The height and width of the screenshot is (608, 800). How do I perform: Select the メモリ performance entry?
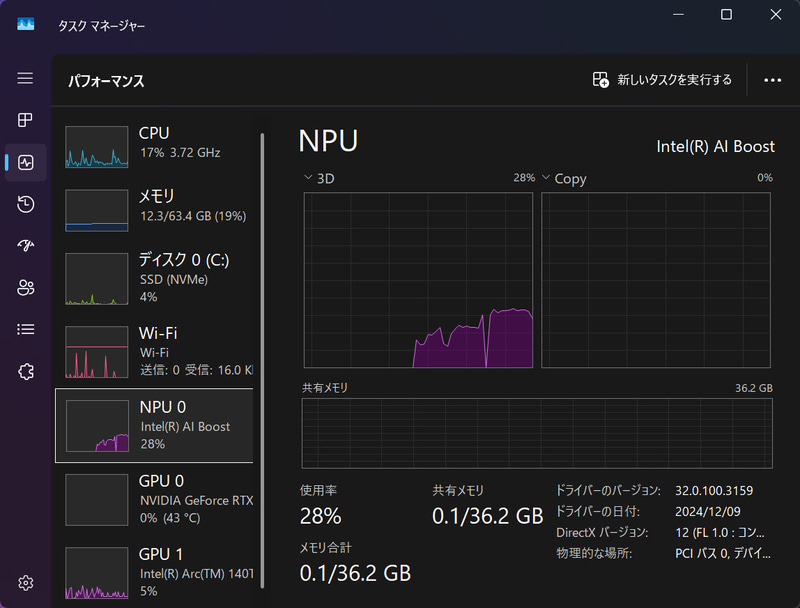160,208
